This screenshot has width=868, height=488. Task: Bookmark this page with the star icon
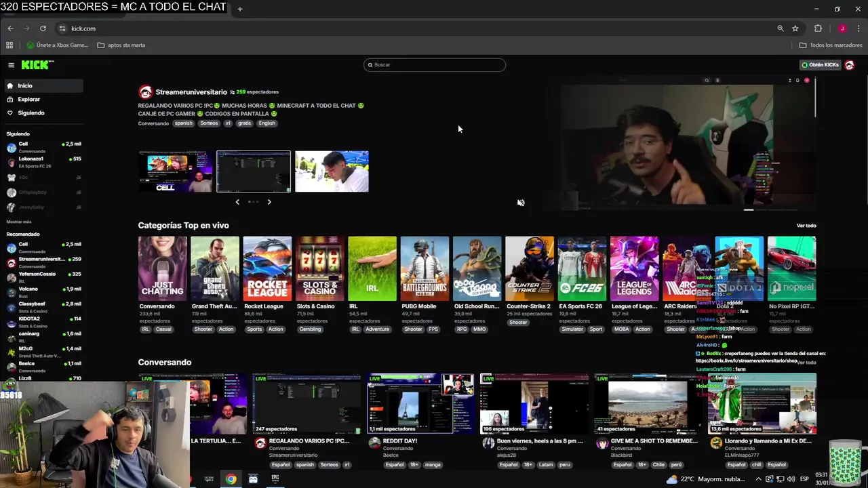point(795,28)
